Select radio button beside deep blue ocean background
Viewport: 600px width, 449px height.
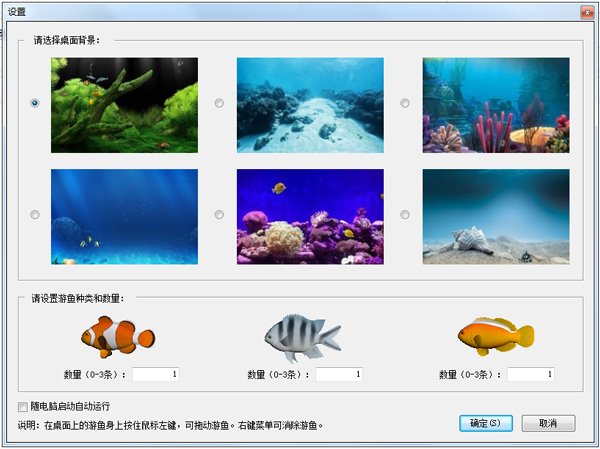tap(36, 214)
